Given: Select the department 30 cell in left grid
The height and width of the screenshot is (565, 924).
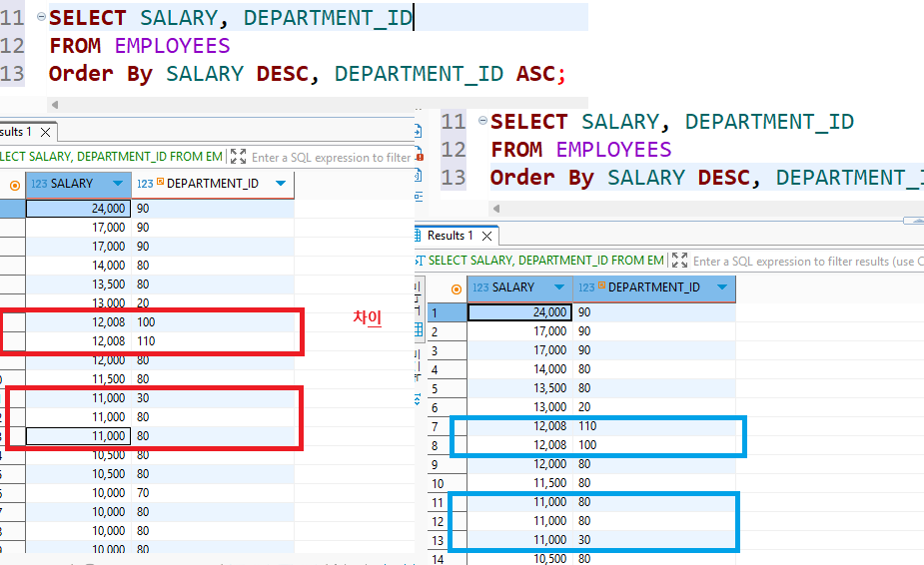Looking at the screenshot, I should tap(213, 398).
